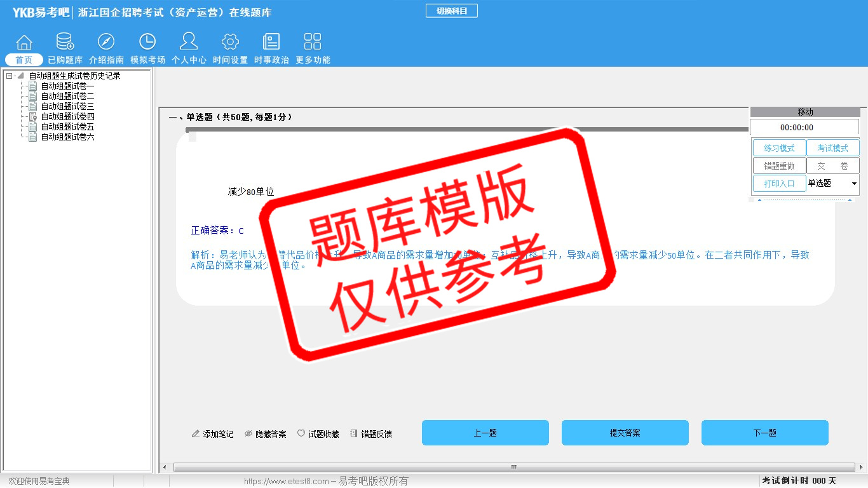Open 模拟考场 clock icon
Image resolution: width=868 pixels, height=488 pixels.
pyautogui.click(x=147, y=43)
